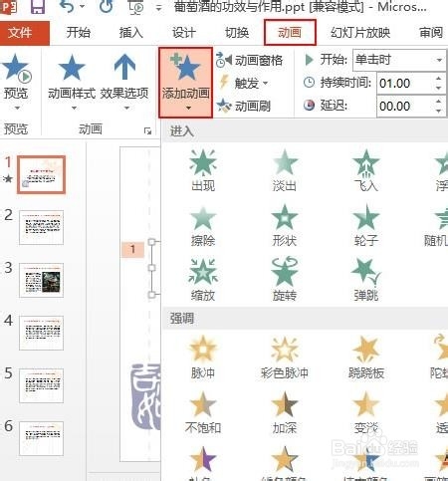448x481 pixels.
Task: Select slide 6 thumbnail
Action: point(42,438)
